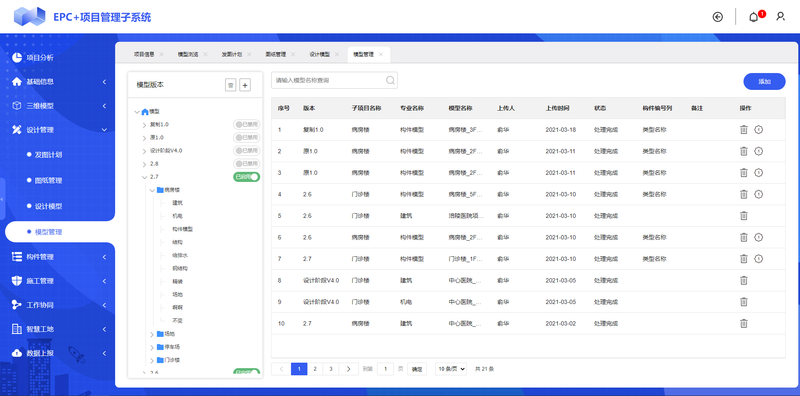Click the info icon in row 7
This screenshot has height=396, width=800.
click(759, 259)
